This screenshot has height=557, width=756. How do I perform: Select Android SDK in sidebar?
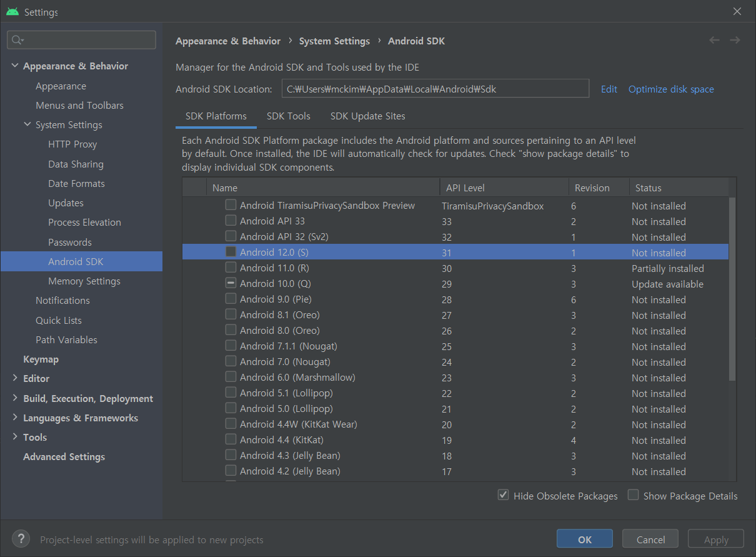(x=81, y=261)
